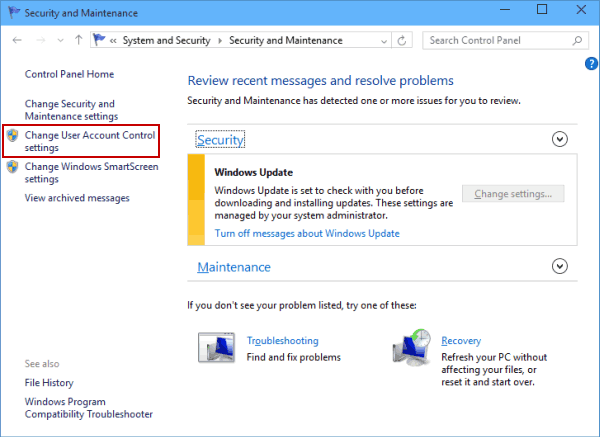The width and height of the screenshot is (600, 437).
Task: Click the shield icon beside Windows SmartScreen
Action: [x=13, y=166]
